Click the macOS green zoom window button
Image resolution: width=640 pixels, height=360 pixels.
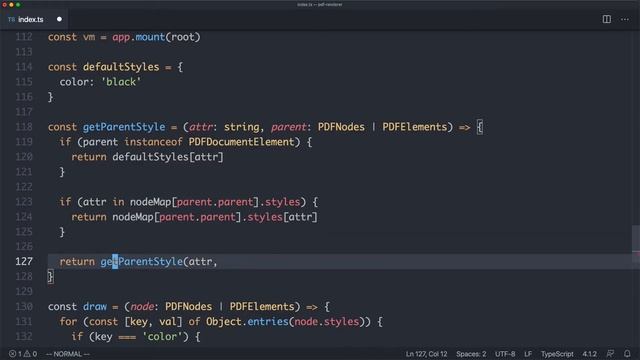coord(18,4)
